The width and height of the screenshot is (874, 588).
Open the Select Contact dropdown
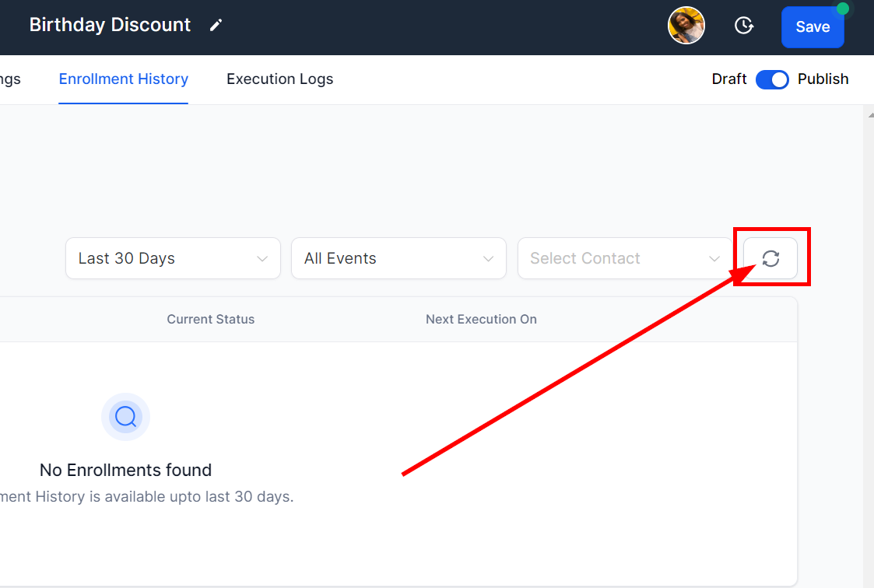click(624, 258)
